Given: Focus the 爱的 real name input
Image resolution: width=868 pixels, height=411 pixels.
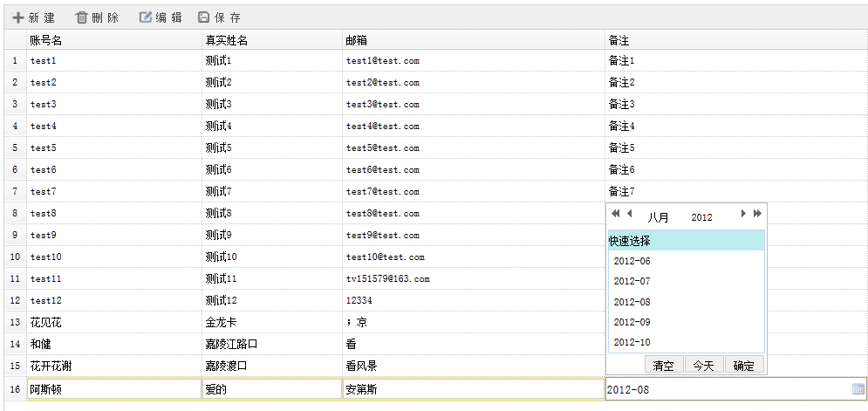Looking at the screenshot, I should click(272, 390).
